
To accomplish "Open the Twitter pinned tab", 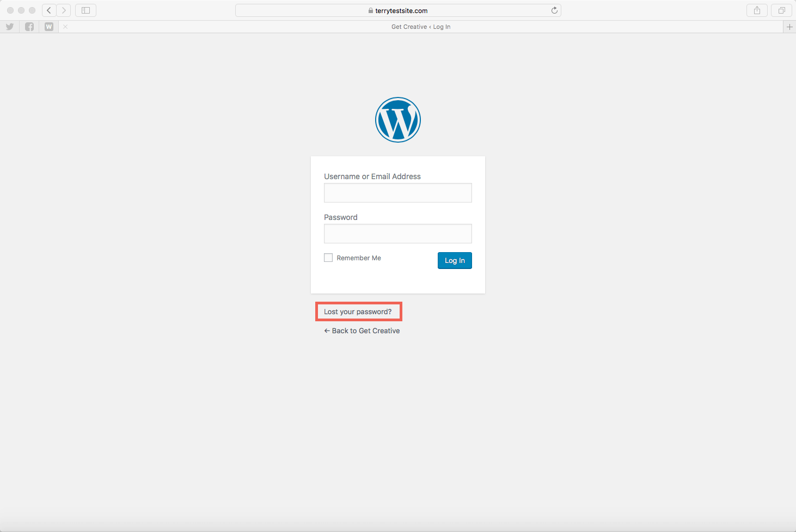I will coord(10,27).
